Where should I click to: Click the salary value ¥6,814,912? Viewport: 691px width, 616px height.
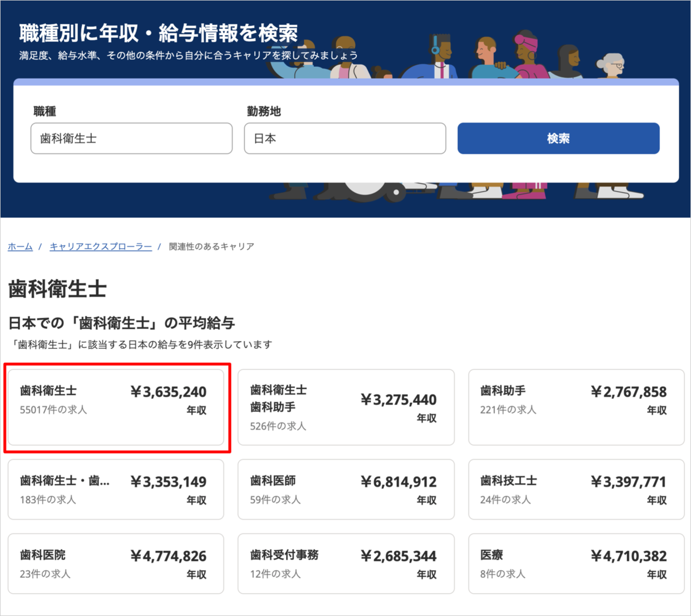coord(398,482)
